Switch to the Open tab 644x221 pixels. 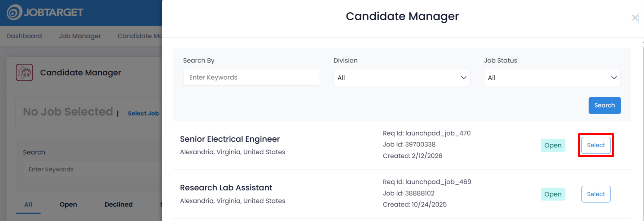[68, 204]
